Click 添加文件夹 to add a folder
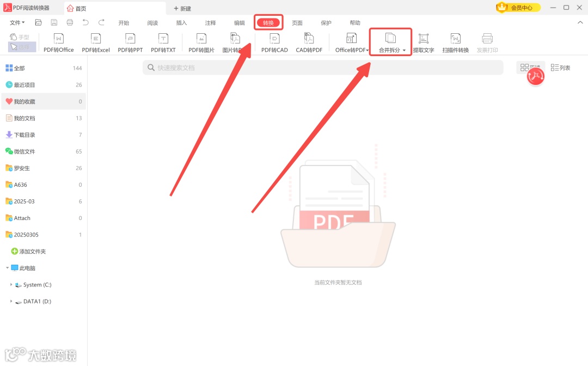The height and width of the screenshot is (366, 588). (x=28, y=251)
